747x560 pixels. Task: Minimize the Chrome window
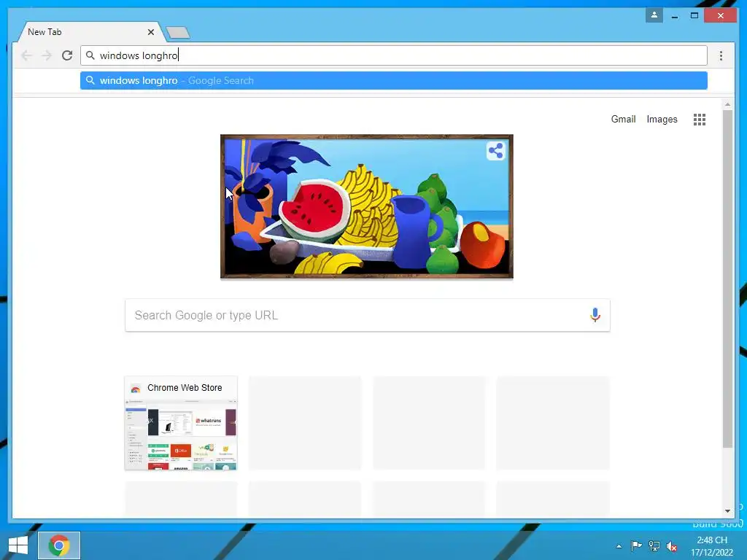pos(675,16)
